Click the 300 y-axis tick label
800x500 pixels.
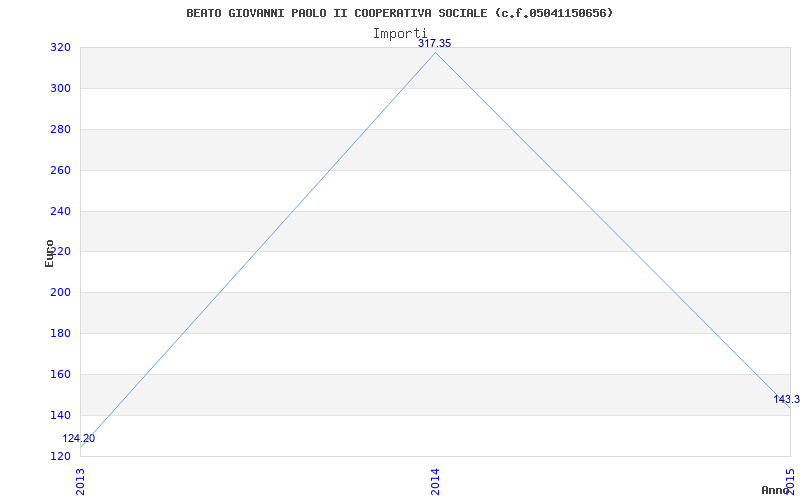tap(61, 88)
